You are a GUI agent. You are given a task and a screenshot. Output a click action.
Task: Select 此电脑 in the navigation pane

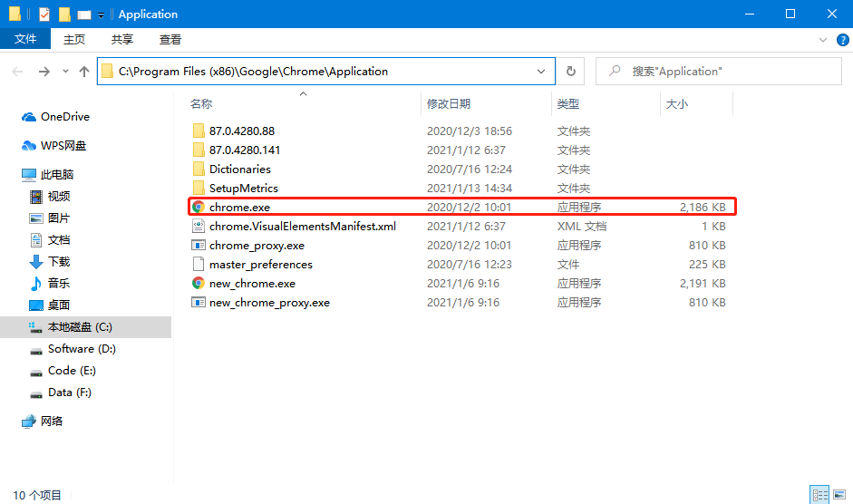point(47,174)
